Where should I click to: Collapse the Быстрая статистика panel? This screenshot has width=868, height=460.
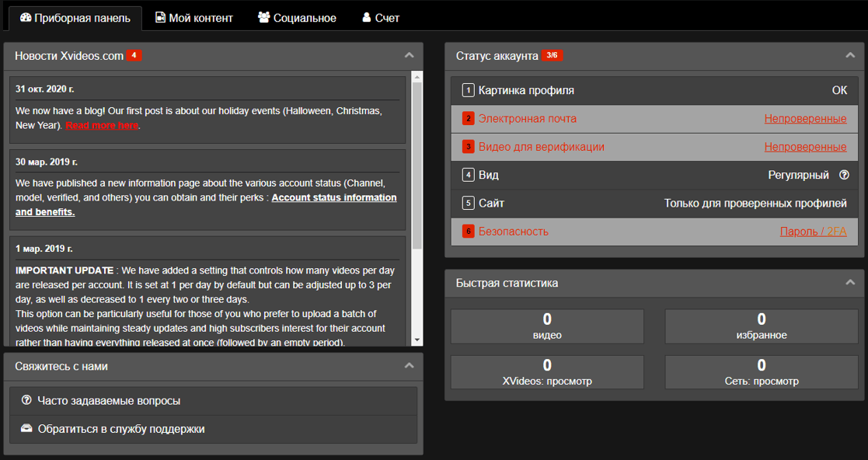(850, 283)
